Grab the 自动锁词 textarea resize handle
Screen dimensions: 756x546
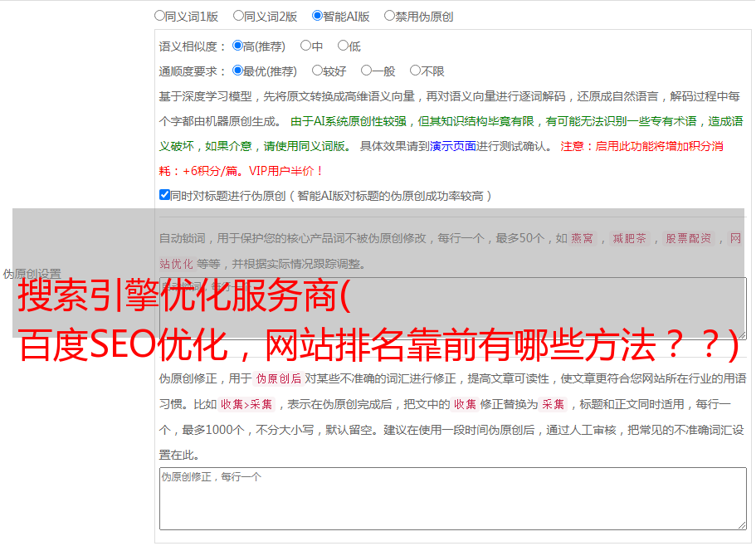pos(742,334)
